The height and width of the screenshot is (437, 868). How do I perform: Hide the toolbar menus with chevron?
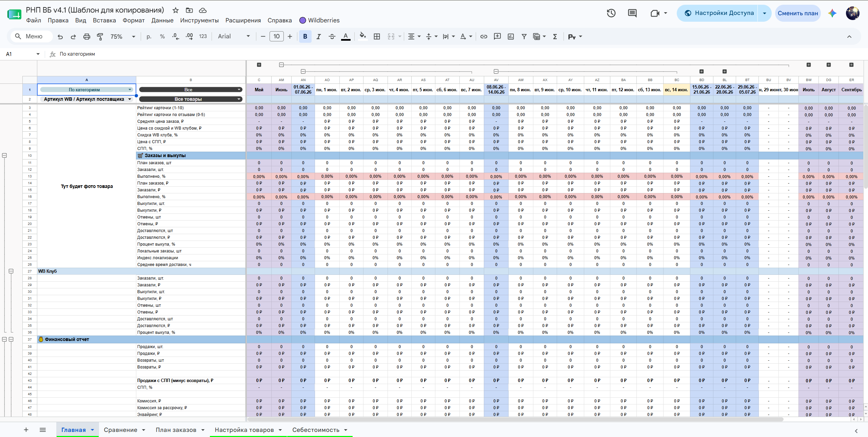click(x=849, y=37)
